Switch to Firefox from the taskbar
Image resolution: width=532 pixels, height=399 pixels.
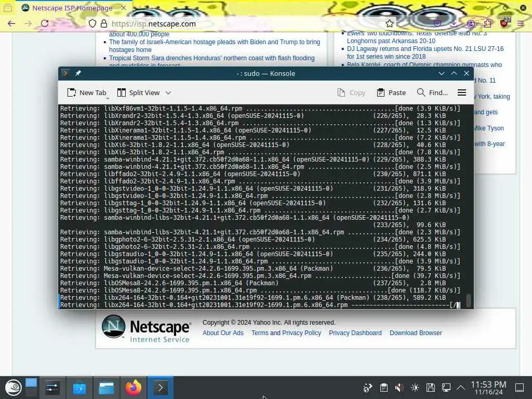(133, 388)
